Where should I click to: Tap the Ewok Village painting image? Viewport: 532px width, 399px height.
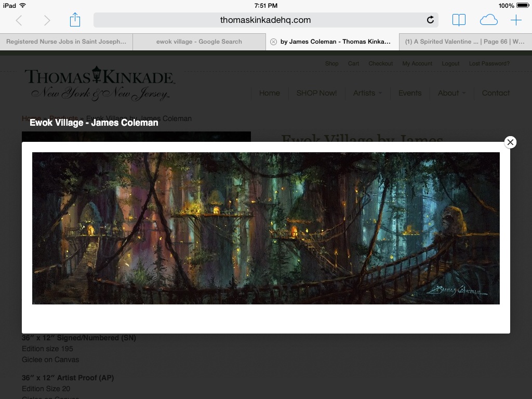click(265, 228)
